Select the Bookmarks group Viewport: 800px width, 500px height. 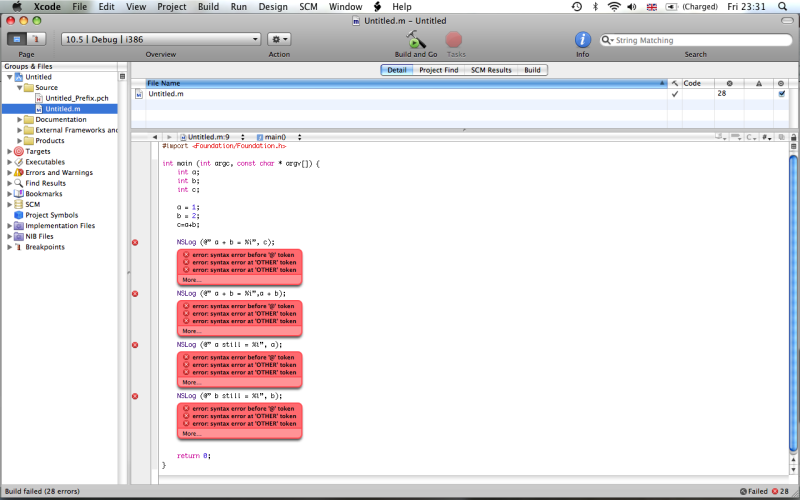click(x=43, y=194)
